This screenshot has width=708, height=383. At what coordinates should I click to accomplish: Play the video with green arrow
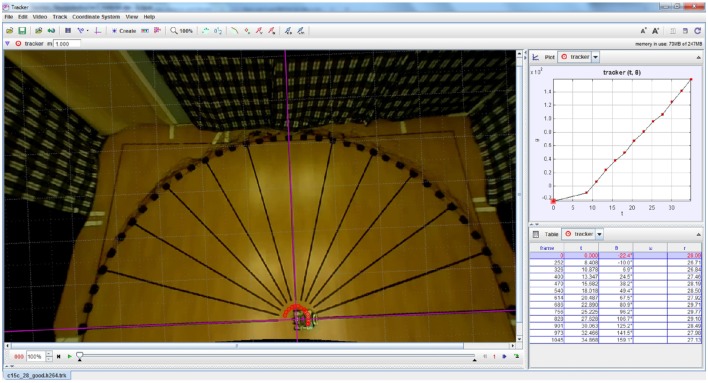click(70, 356)
